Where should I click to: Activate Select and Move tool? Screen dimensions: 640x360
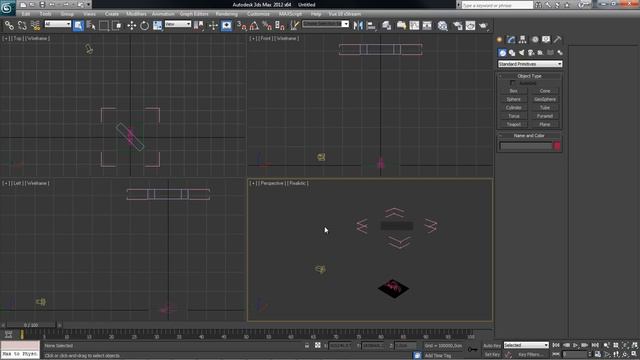click(131, 26)
